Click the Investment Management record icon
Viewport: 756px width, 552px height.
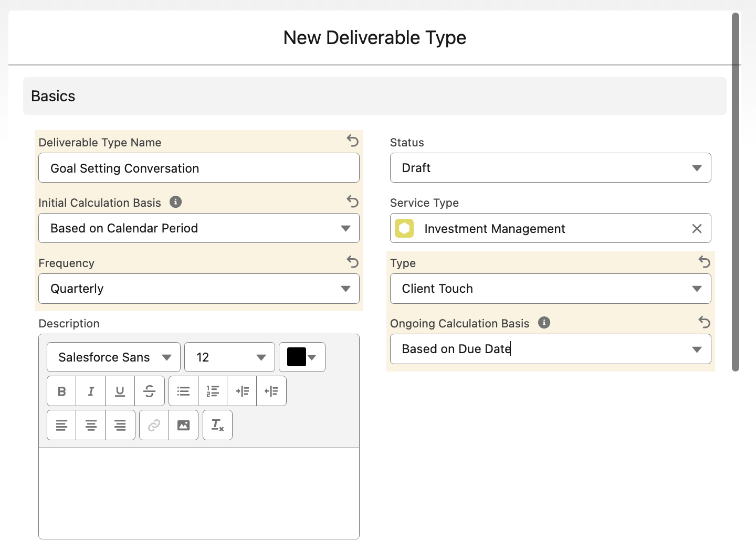click(x=404, y=228)
